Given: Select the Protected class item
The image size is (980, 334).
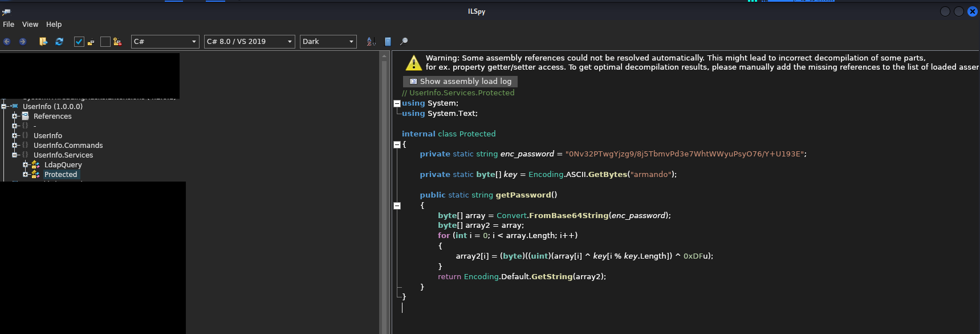Looking at the screenshot, I should coord(61,175).
